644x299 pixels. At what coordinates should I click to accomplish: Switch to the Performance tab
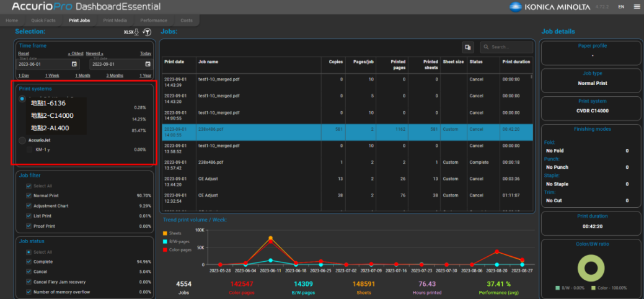pos(154,20)
